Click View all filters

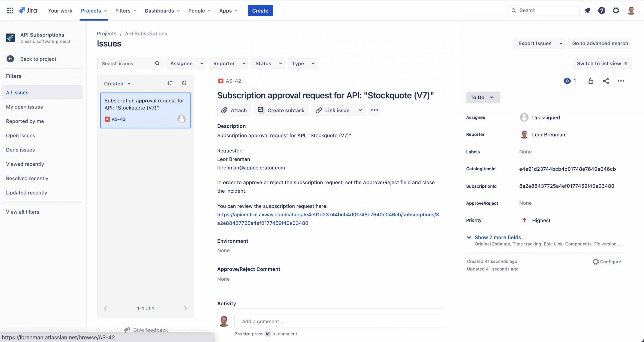coord(23,212)
